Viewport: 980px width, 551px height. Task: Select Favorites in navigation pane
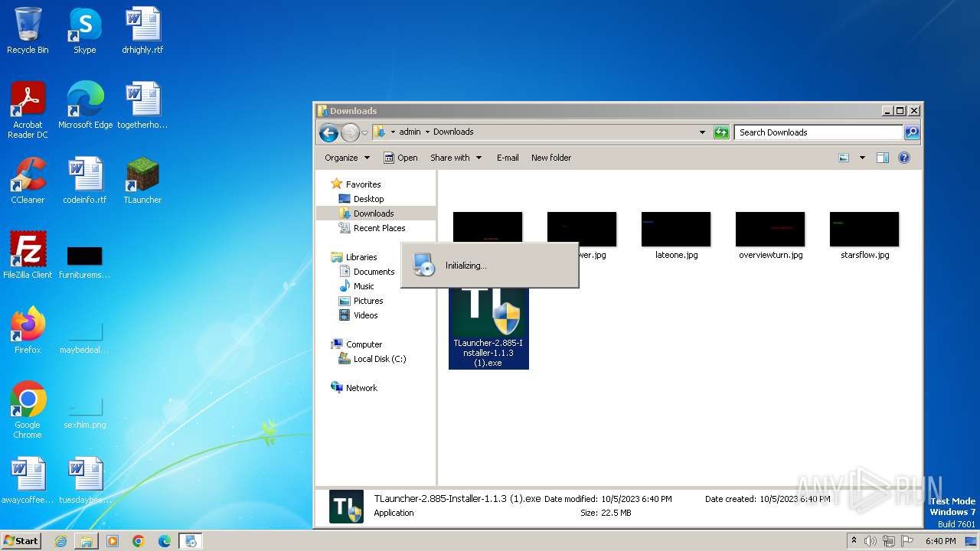363,184
